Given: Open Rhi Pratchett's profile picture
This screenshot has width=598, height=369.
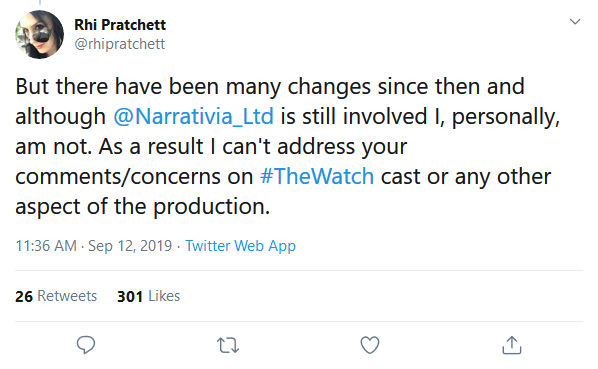Looking at the screenshot, I should 40,34.
